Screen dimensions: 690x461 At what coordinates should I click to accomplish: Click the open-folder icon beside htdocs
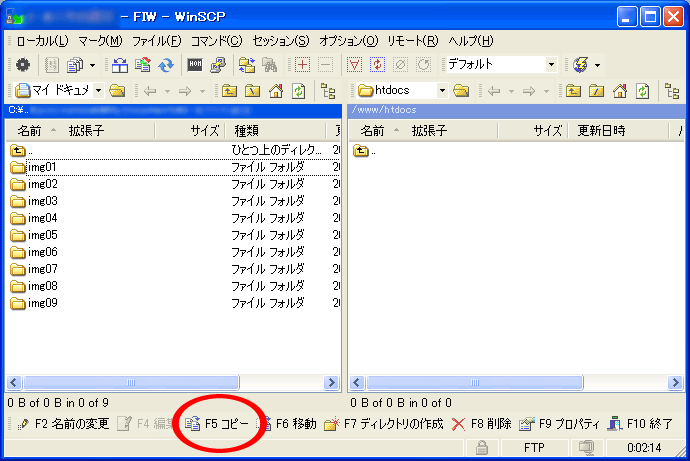[461, 91]
